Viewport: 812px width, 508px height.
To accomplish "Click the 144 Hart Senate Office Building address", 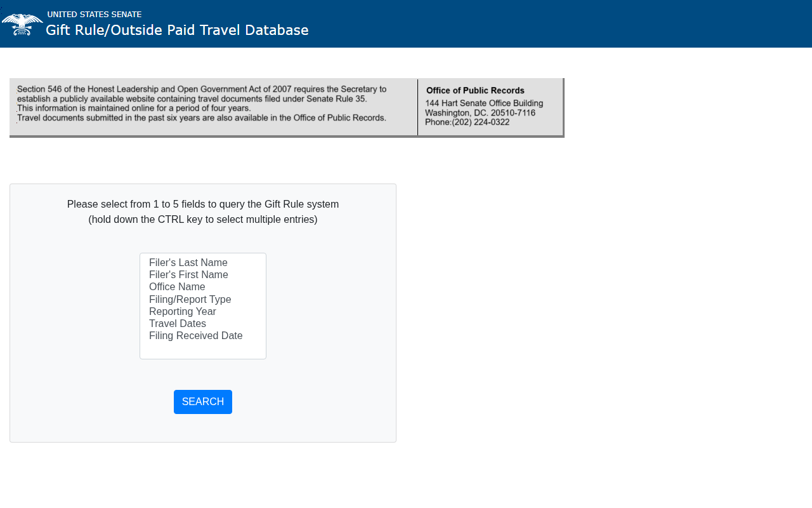I will click(484, 104).
